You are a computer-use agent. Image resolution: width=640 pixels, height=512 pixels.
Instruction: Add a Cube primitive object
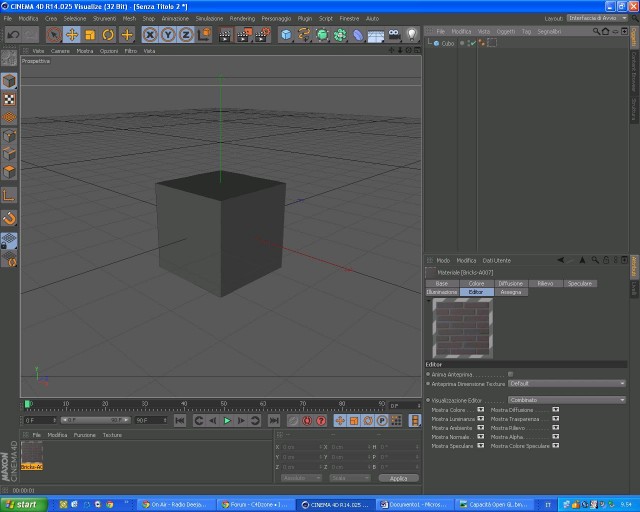point(286,35)
